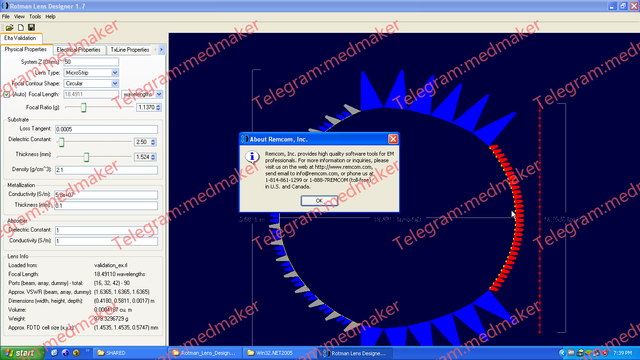The height and width of the screenshot is (360, 640).
Task: Click the red shield tray icon
Action: coord(604,353)
